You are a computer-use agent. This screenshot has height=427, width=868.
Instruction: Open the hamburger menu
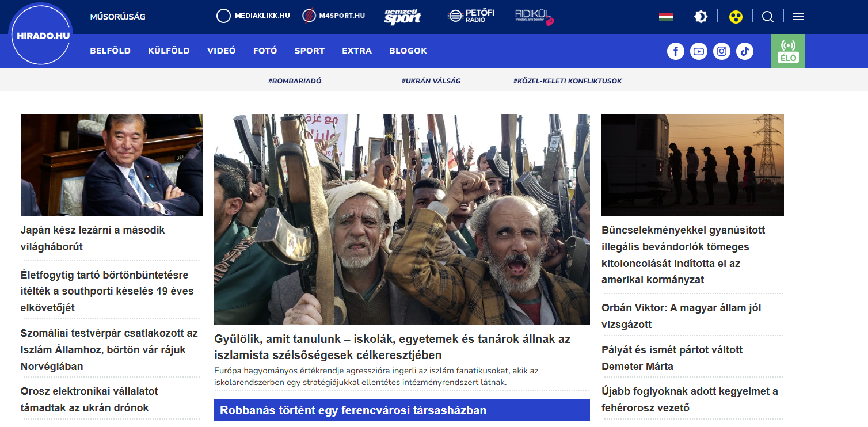[798, 17]
